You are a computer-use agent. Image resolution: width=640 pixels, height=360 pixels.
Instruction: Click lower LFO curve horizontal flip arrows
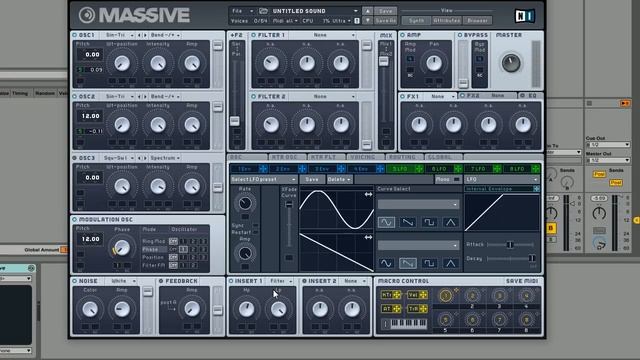[368, 237]
